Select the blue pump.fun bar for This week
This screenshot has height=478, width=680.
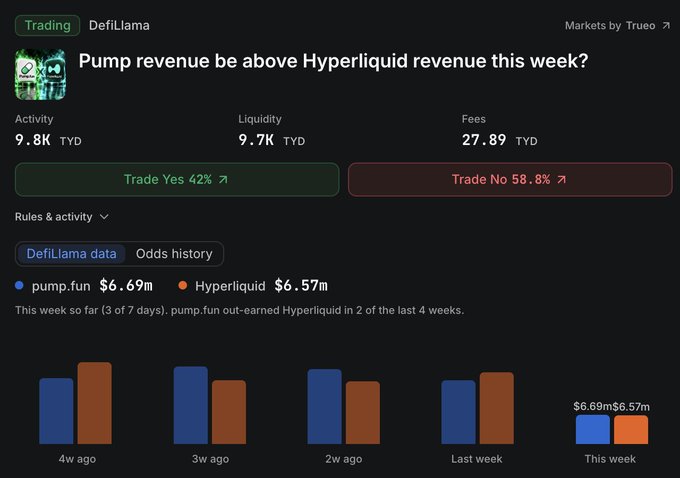[x=593, y=429]
